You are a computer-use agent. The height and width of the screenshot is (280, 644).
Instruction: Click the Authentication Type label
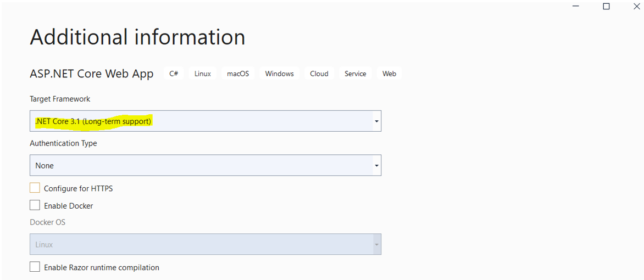[63, 143]
